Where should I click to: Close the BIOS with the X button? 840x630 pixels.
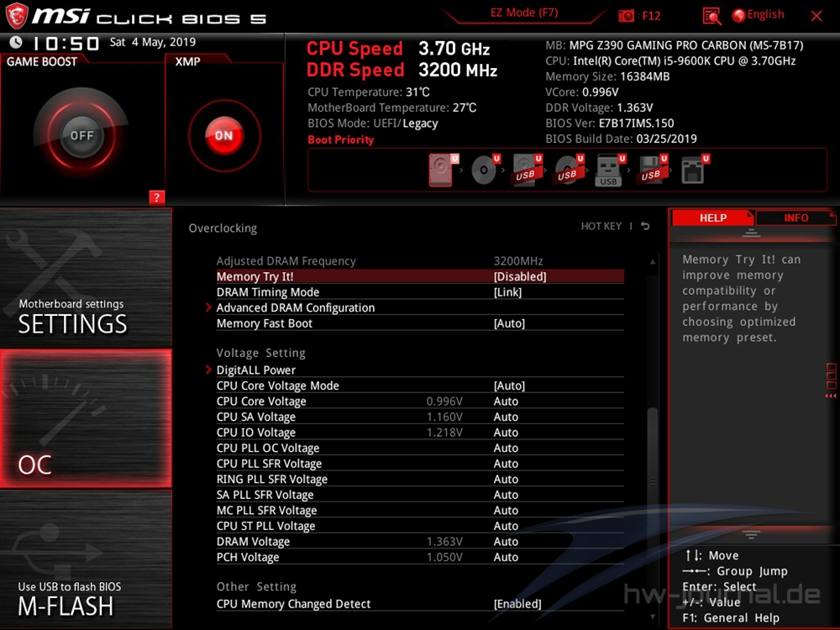coord(816,16)
